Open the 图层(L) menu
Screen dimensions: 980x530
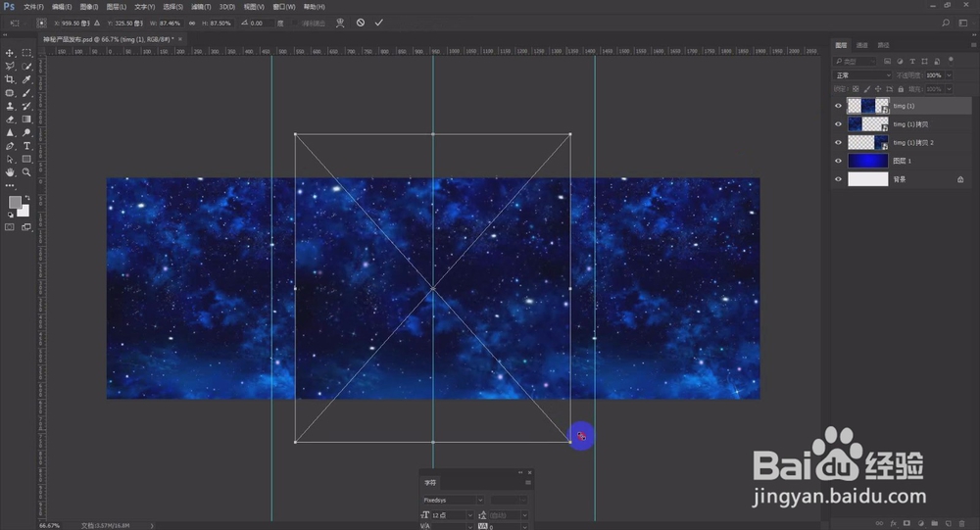[x=117, y=7]
